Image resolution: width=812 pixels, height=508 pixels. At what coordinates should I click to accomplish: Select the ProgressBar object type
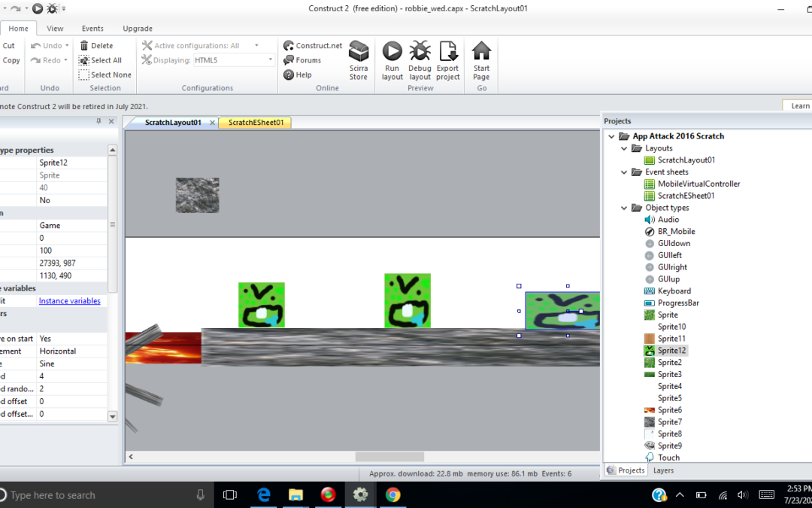pyautogui.click(x=678, y=303)
